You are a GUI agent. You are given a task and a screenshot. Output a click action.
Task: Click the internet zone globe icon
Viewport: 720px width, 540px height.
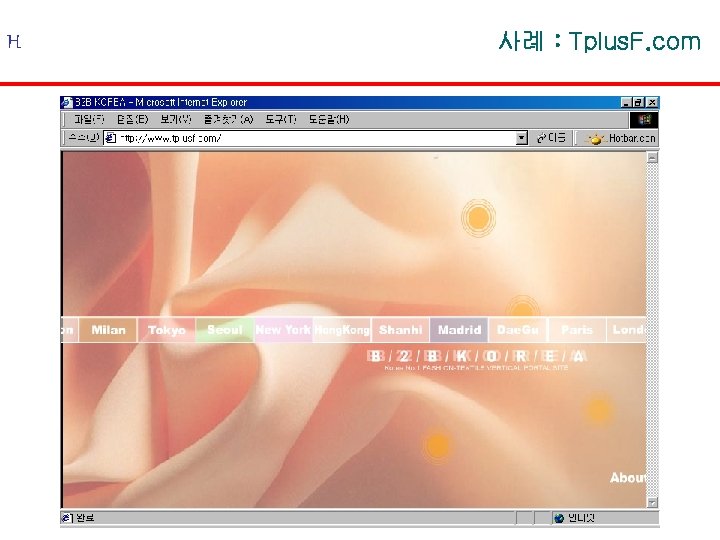pyautogui.click(x=559, y=518)
